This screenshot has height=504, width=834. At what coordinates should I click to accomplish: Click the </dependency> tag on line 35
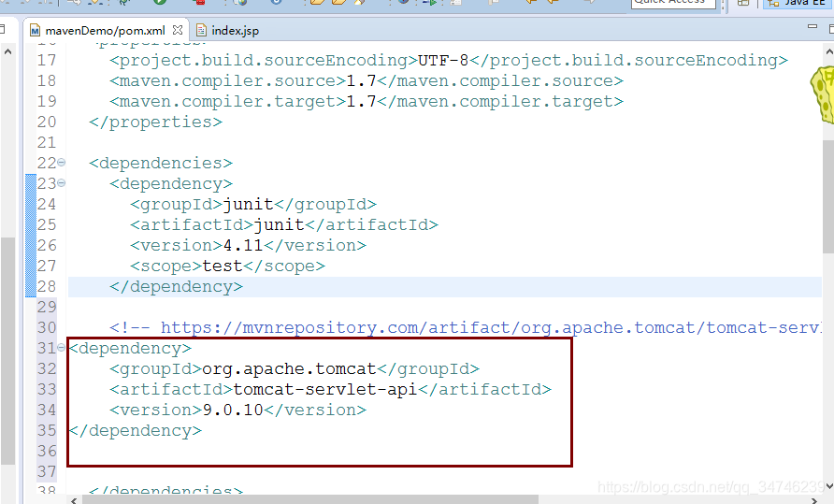coord(135,430)
